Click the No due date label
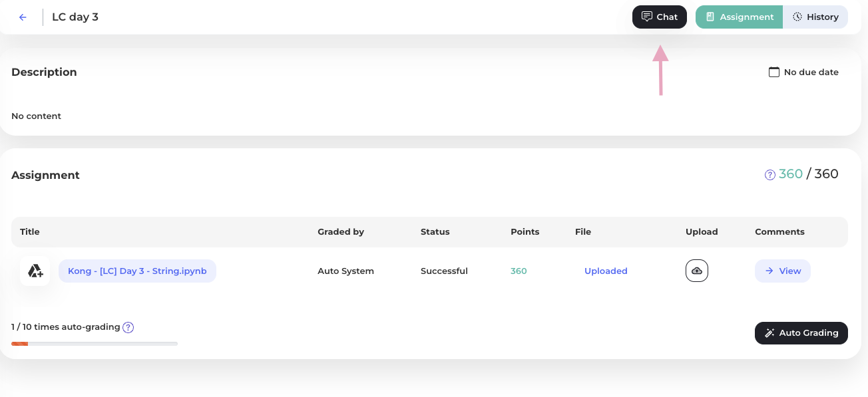This screenshot has height=397, width=868. point(811,72)
